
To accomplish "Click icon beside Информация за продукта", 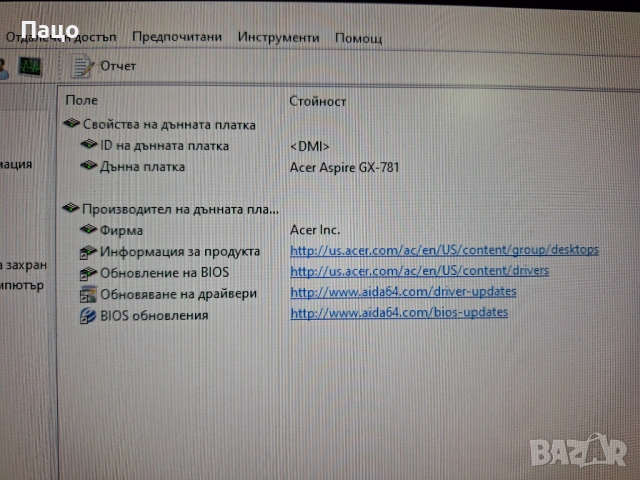I will [x=88, y=252].
